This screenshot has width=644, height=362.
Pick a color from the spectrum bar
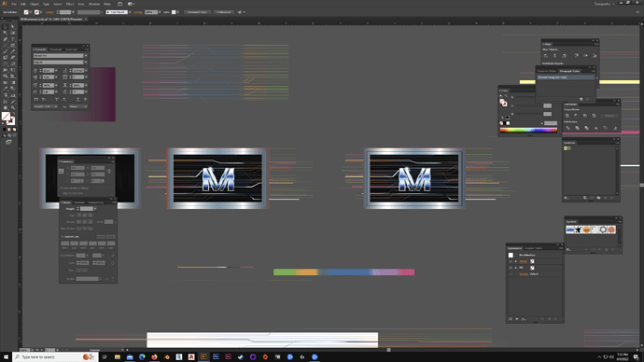(528, 131)
